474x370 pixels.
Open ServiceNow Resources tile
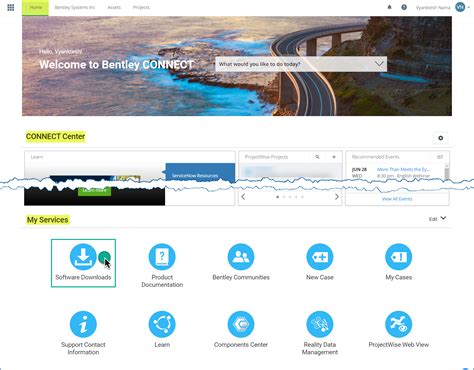[200, 173]
